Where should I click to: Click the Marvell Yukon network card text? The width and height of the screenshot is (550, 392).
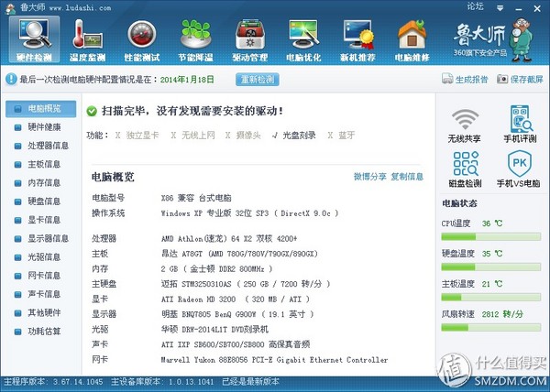coord(274,360)
